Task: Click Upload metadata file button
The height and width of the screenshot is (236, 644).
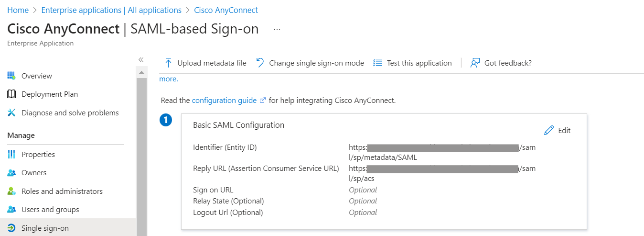Action: pyautogui.click(x=205, y=63)
